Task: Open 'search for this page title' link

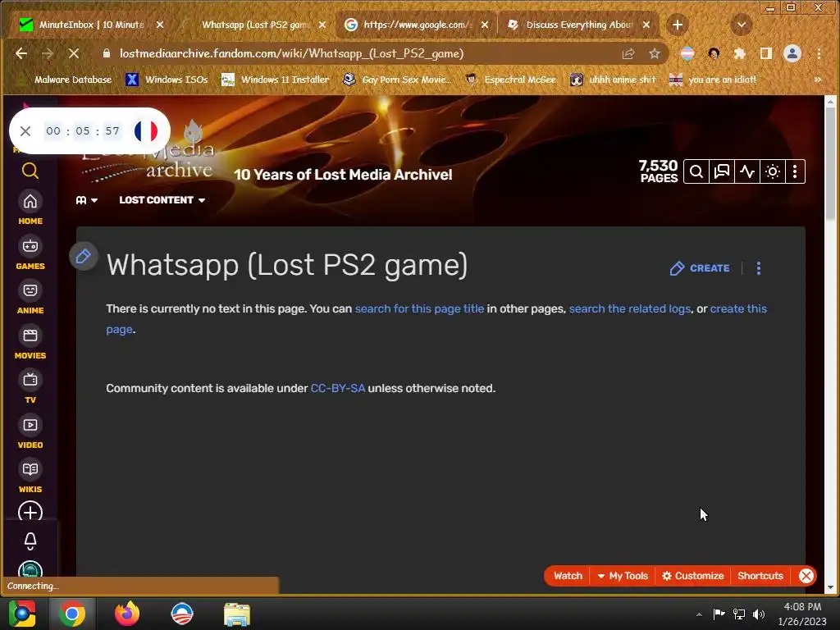Action: (419, 309)
